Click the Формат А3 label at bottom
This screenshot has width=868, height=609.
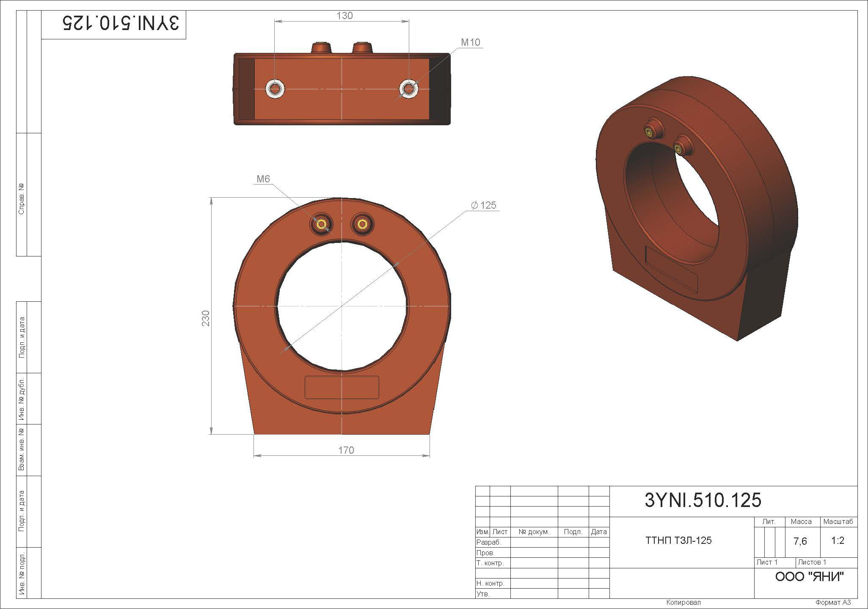(832, 603)
